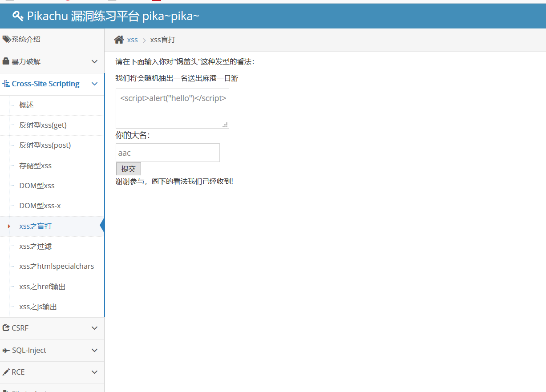Open the 暴力破解 menu item
The width and height of the screenshot is (546, 392).
click(52, 62)
